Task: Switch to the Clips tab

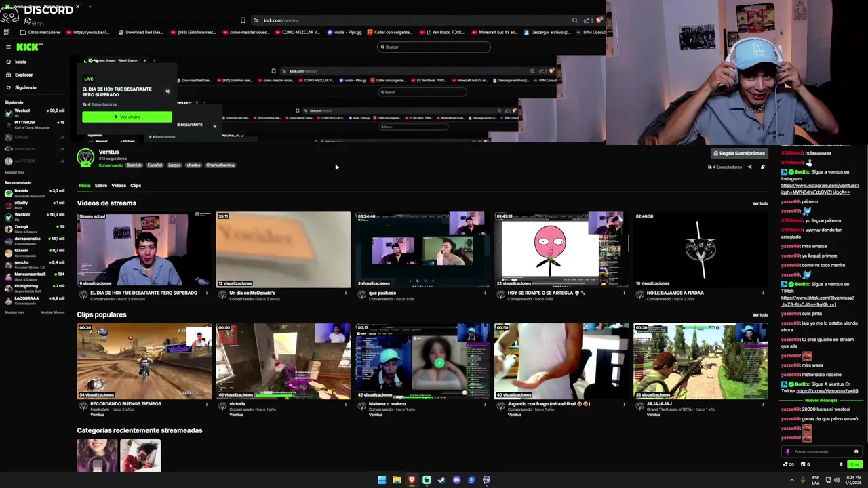Action: tap(136, 185)
